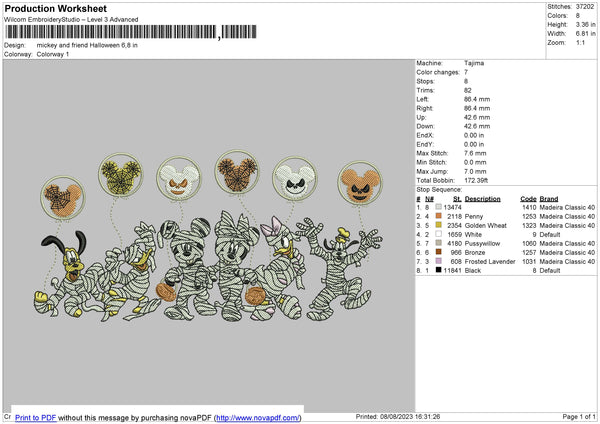Click the 'Brand' column header

click(x=549, y=199)
